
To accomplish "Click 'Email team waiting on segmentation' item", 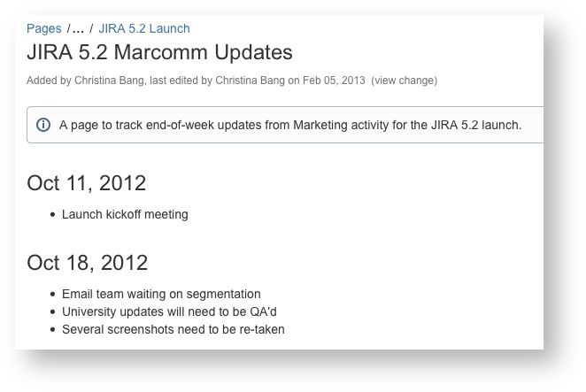I will [x=161, y=294].
